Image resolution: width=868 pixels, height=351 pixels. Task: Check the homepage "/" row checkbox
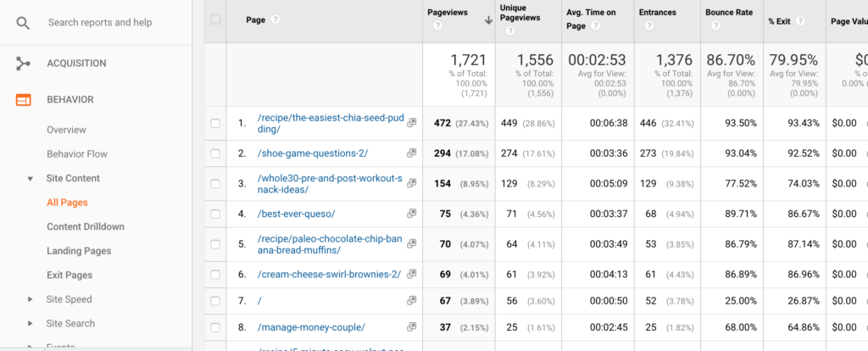[x=215, y=301]
